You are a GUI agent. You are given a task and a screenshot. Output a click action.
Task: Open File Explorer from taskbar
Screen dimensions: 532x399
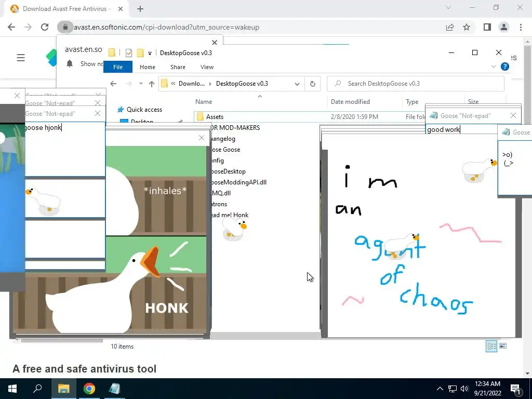[63, 389]
